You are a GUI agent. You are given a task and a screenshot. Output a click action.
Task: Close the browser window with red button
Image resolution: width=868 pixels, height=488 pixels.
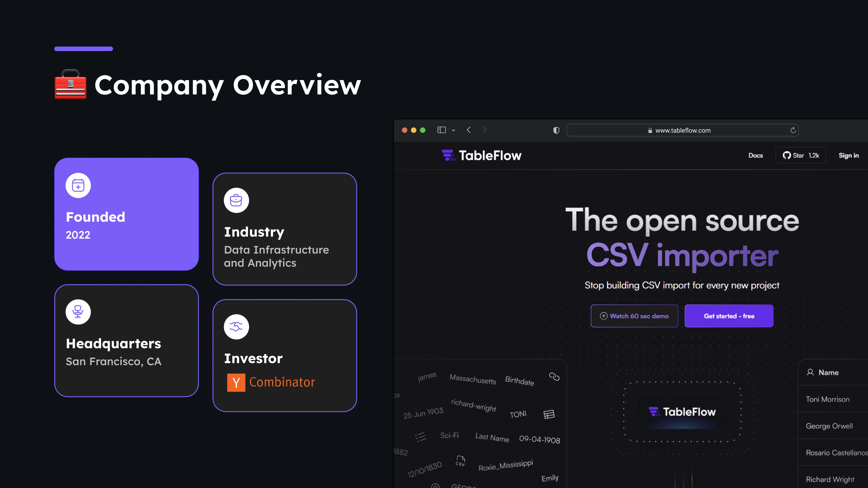404,130
